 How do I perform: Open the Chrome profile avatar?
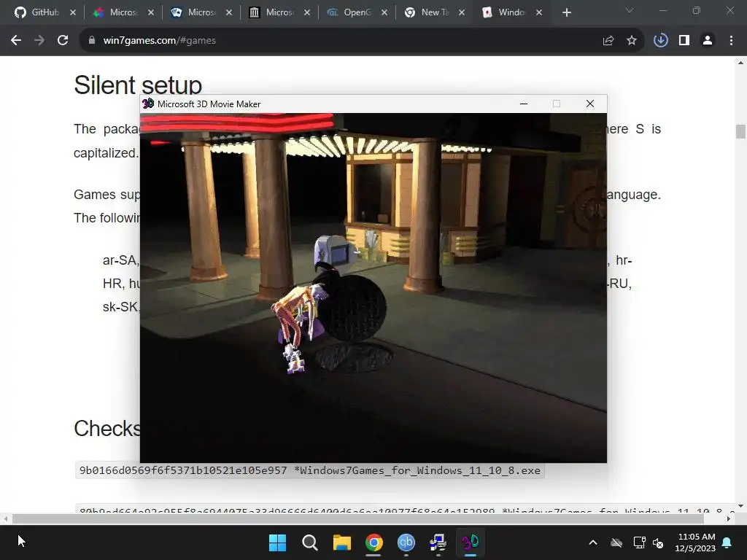pos(708,41)
